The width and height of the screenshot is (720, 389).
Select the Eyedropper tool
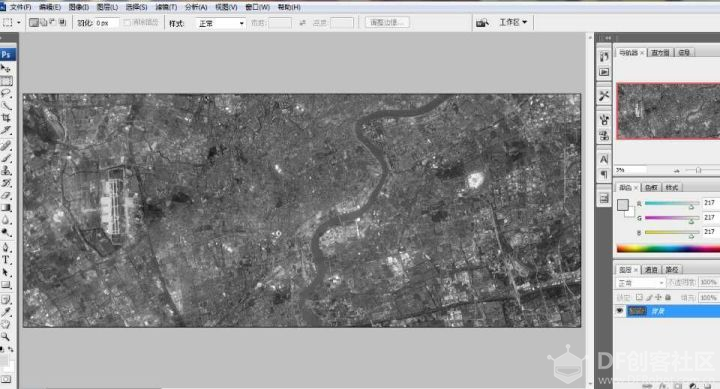click(6, 312)
